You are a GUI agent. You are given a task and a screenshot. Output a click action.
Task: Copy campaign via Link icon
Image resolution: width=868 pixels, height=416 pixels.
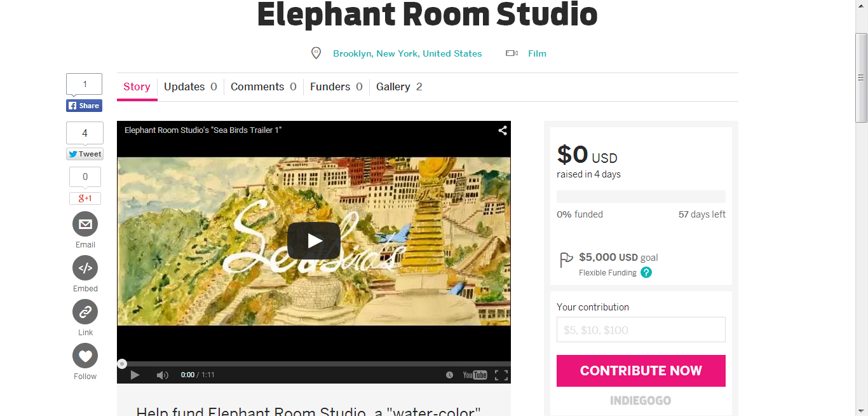tap(85, 312)
